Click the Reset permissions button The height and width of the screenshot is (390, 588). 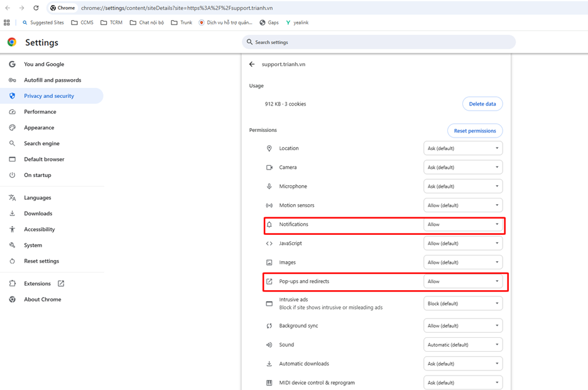tap(475, 131)
